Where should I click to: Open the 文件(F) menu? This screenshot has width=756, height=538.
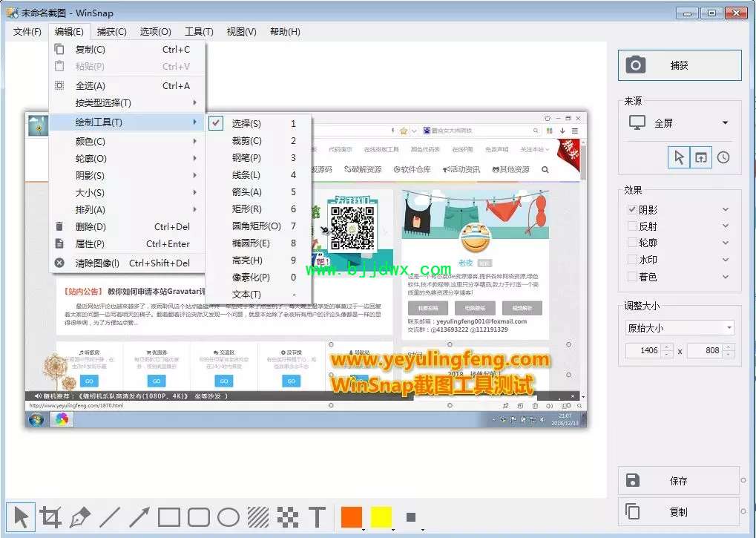(x=27, y=31)
